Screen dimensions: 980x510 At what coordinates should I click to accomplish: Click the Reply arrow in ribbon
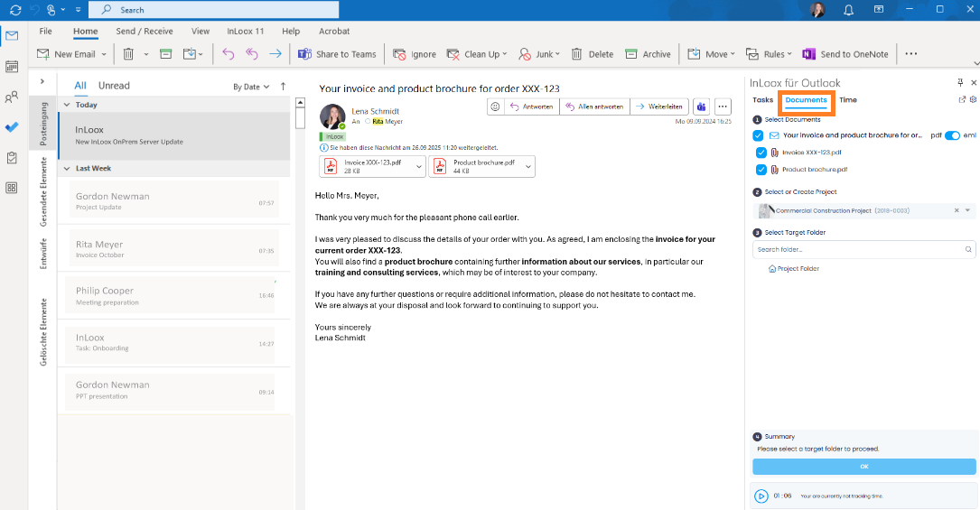pos(229,54)
